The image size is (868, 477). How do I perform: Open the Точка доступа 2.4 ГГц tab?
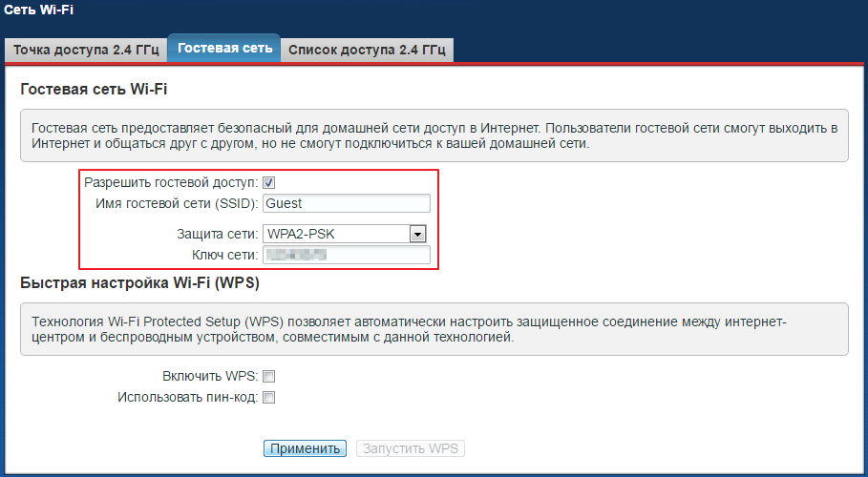pyautogui.click(x=85, y=49)
